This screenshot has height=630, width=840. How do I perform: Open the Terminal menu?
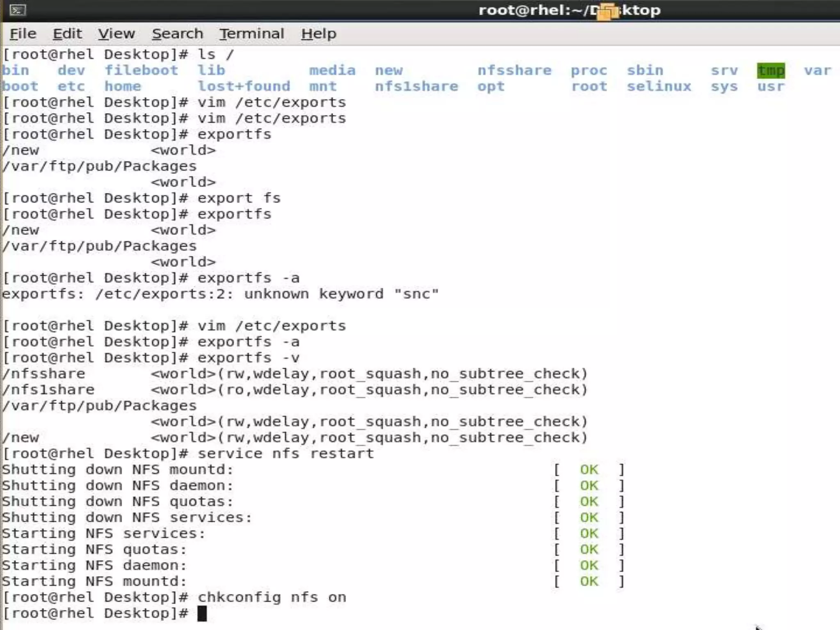click(x=251, y=34)
